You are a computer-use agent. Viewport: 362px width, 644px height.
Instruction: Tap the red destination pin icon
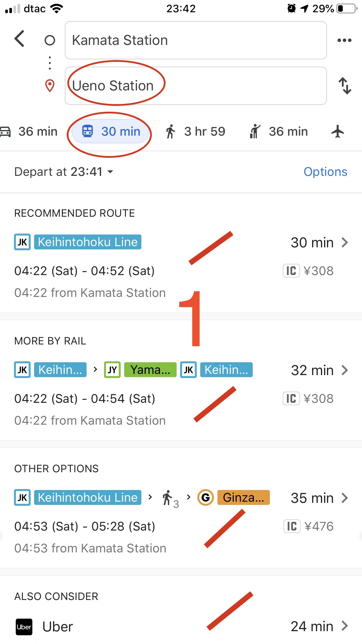point(50,86)
